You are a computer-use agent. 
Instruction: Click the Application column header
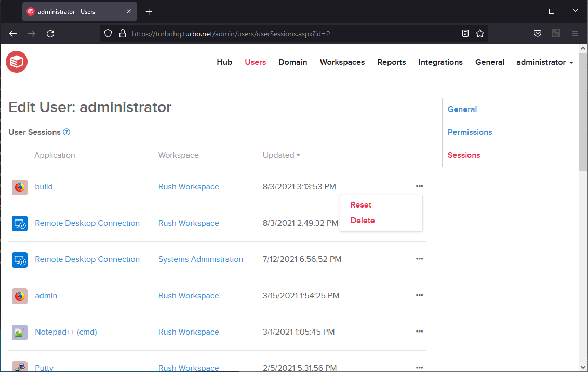tap(55, 155)
